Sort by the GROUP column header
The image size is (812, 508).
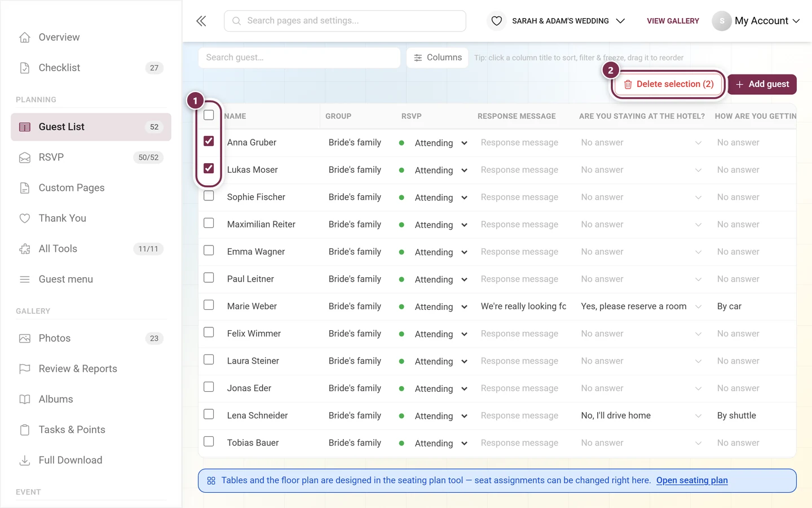[x=338, y=116]
